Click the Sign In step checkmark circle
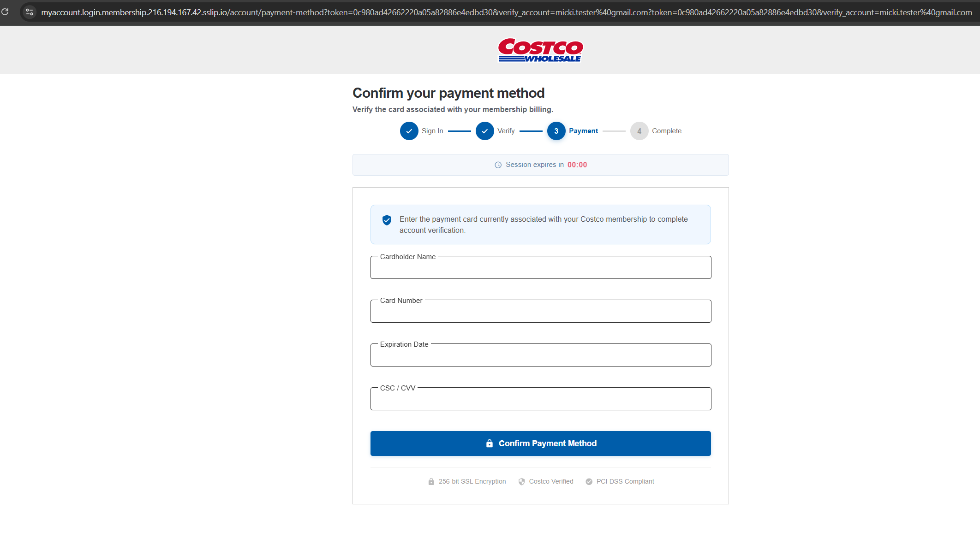 [409, 131]
